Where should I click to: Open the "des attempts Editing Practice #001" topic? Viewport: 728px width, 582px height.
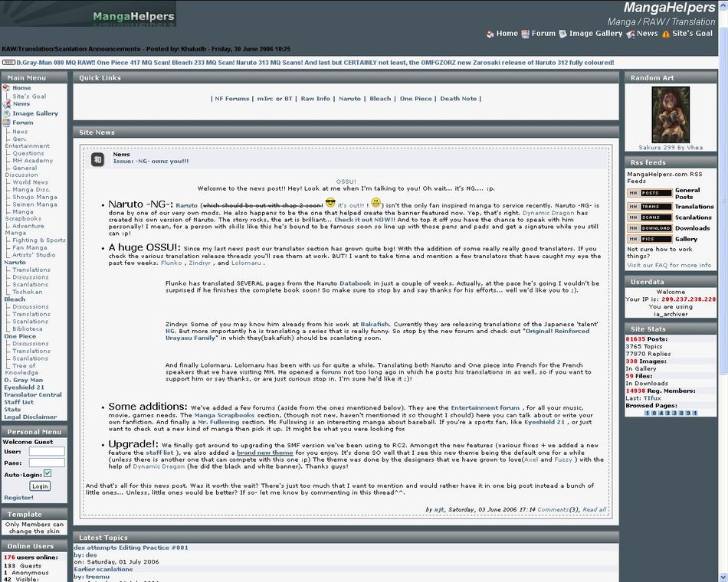click(x=131, y=548)
